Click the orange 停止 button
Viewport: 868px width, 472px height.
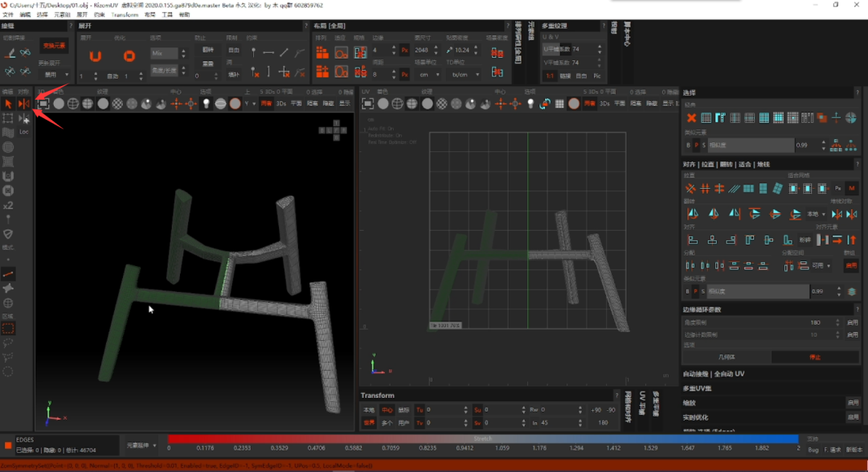[815, 357]
